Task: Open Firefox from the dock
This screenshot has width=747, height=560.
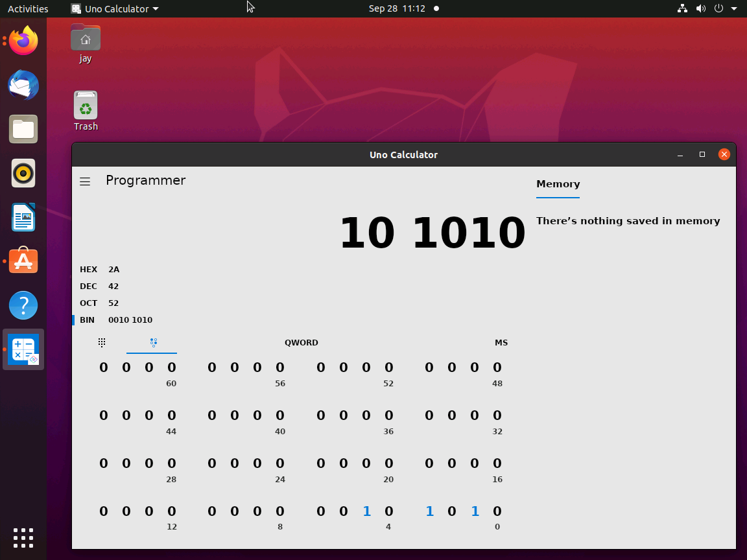Action: (x=23, y=41)
